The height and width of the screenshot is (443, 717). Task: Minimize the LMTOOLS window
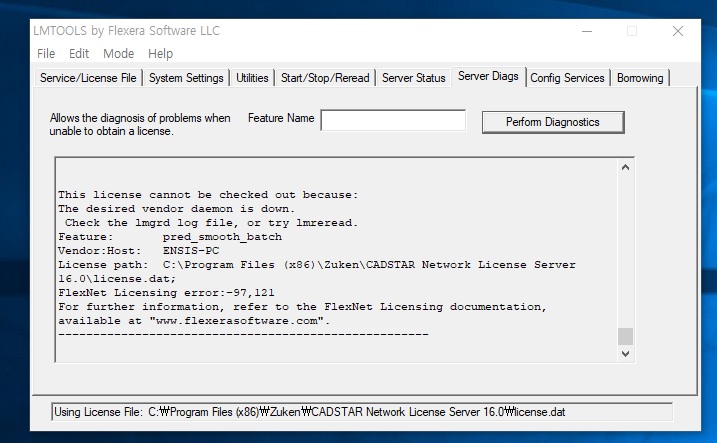point(587,31)
